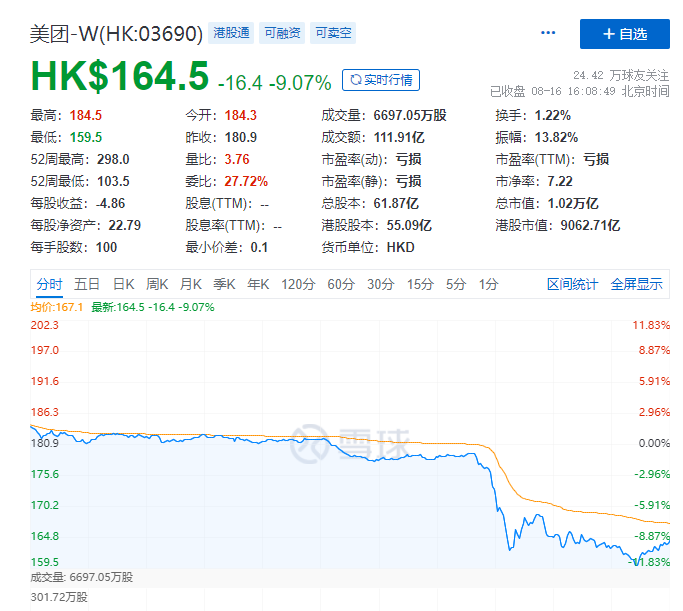Click the 成交量 value 6697.05万股 in stats
683x611 pixels.
pos(410,115)
